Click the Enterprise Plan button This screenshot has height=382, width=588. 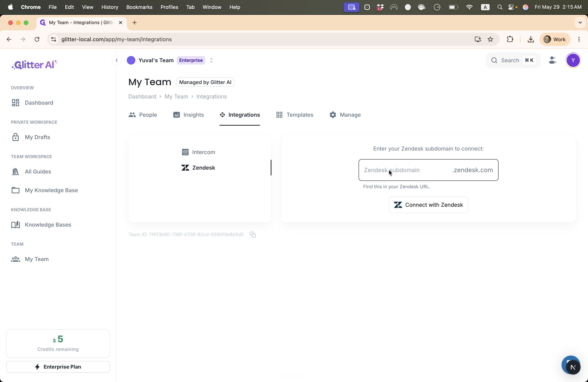coord(58,367)
